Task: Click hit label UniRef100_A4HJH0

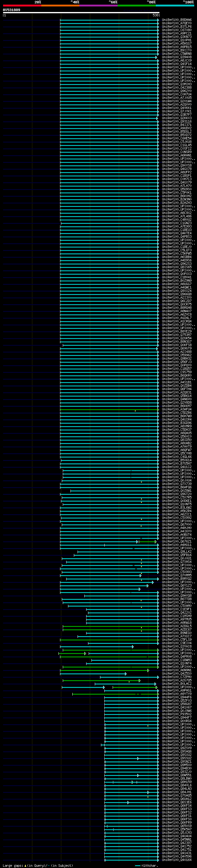Action: click(176, 528)
